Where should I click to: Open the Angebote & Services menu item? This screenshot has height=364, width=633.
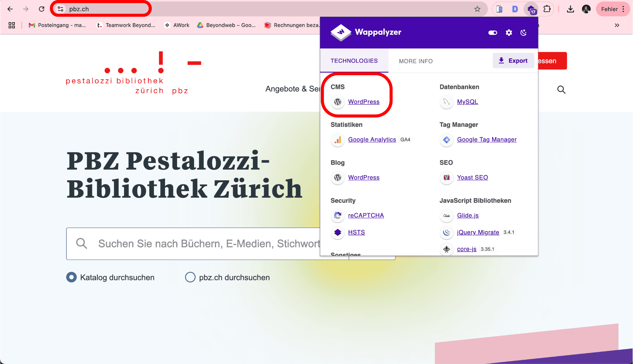[x=292, y=89]
